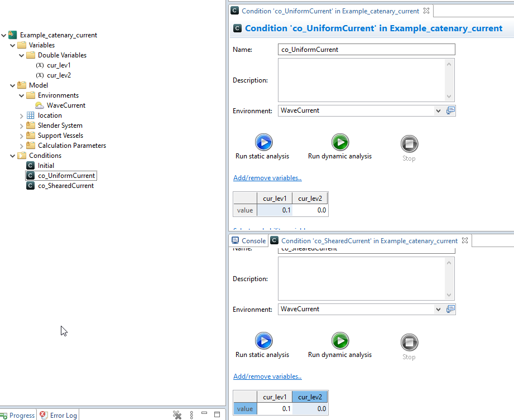Image resolution: width=514 pixels, height=420 pixels.
Task: Click Add/remove variables link in lower editor
Action: (267, 376)
